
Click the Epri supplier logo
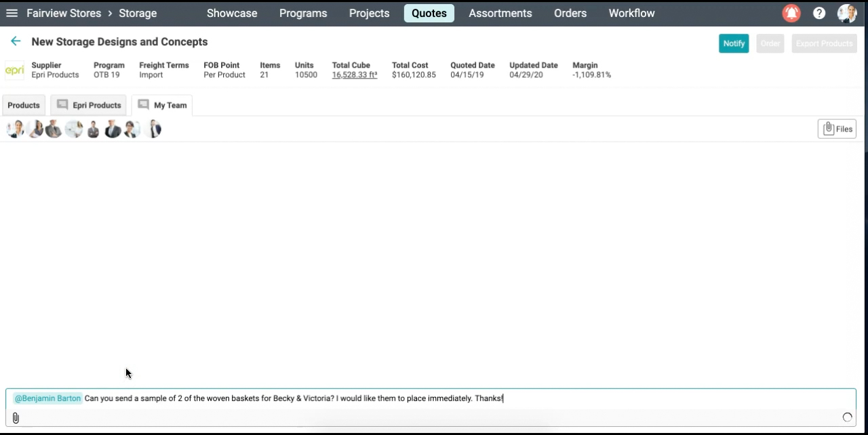(x=14, y=70)
